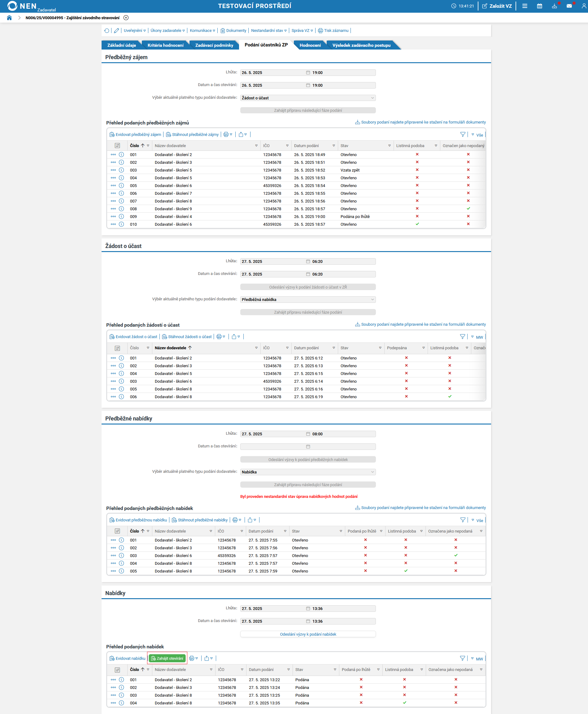Click the edit pencil icon
588x714 pixels.
click(x=116, y=30)
